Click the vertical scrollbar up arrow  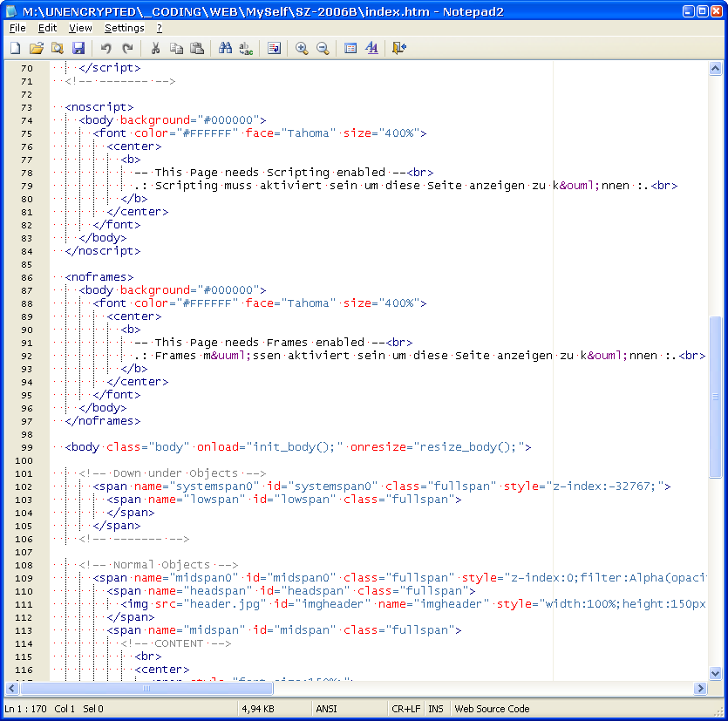(x=715, y=69)
